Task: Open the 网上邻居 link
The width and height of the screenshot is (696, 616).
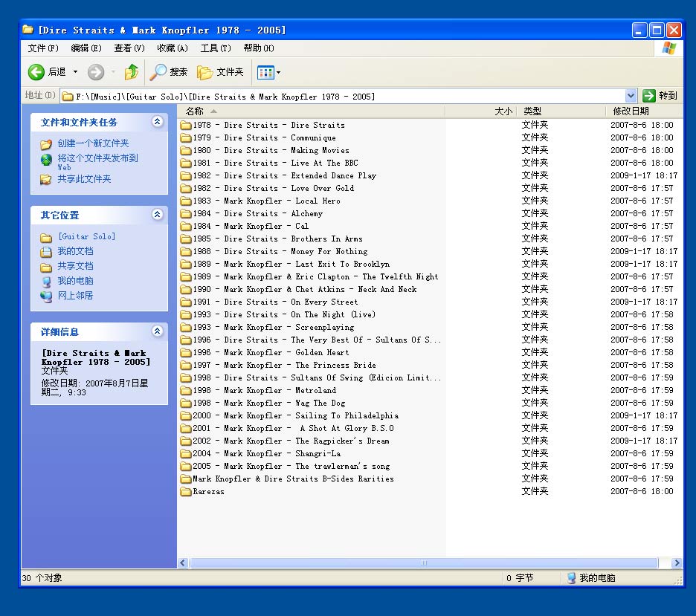Action: coord(75,295)
